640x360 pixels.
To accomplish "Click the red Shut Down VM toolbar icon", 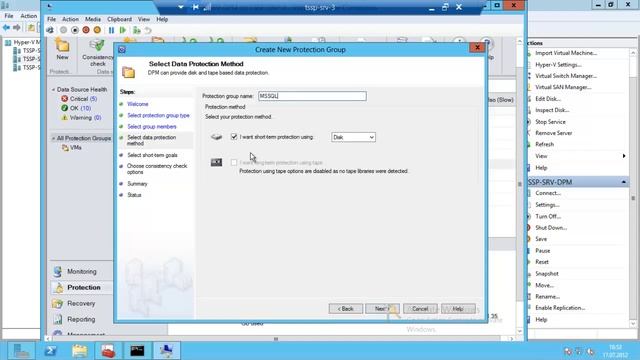I will tap(86, 30).
